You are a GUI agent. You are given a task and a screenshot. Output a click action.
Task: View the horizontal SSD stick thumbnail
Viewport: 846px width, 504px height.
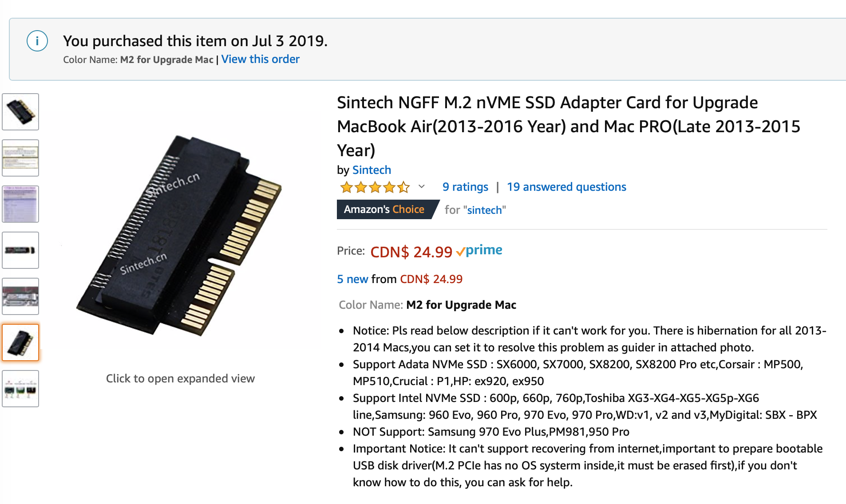pyautogui.click(x=20, y=250)
